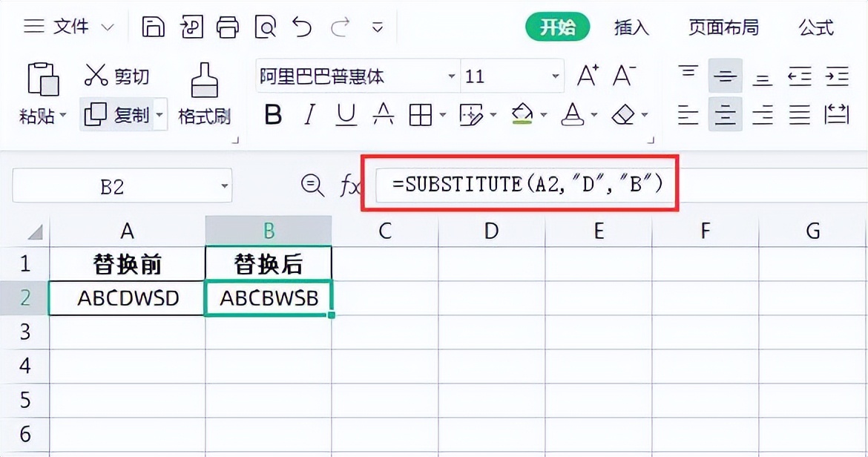Save the workbook

click(154, 26)
